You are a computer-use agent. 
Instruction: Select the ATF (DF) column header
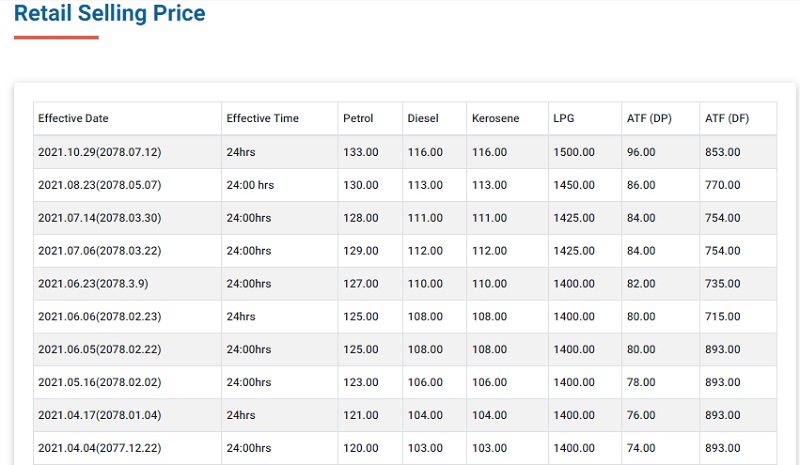point(727,118)
